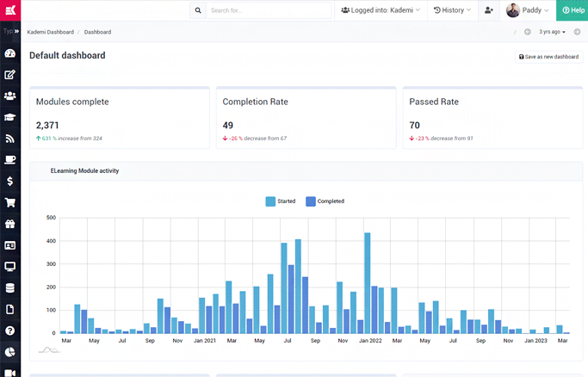Expand the sidebar with double-arrow icon
This screenshot has width=588, height=377.
(16, 31)
